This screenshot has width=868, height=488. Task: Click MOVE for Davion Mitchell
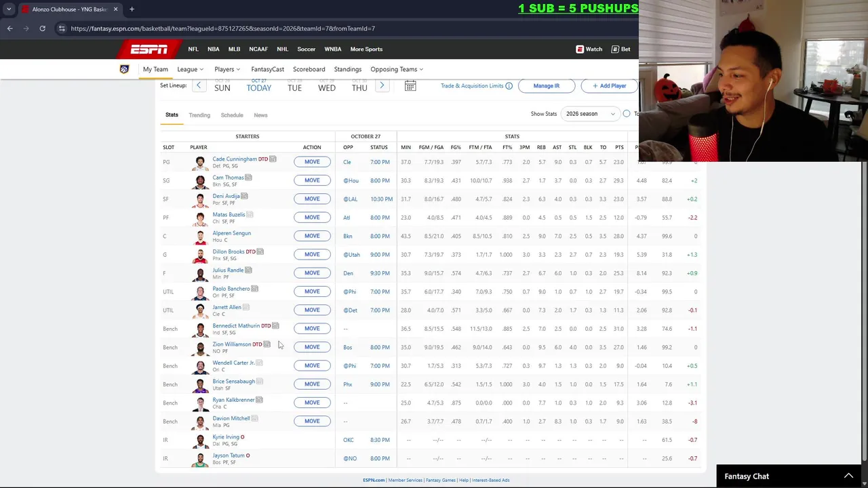312,421
